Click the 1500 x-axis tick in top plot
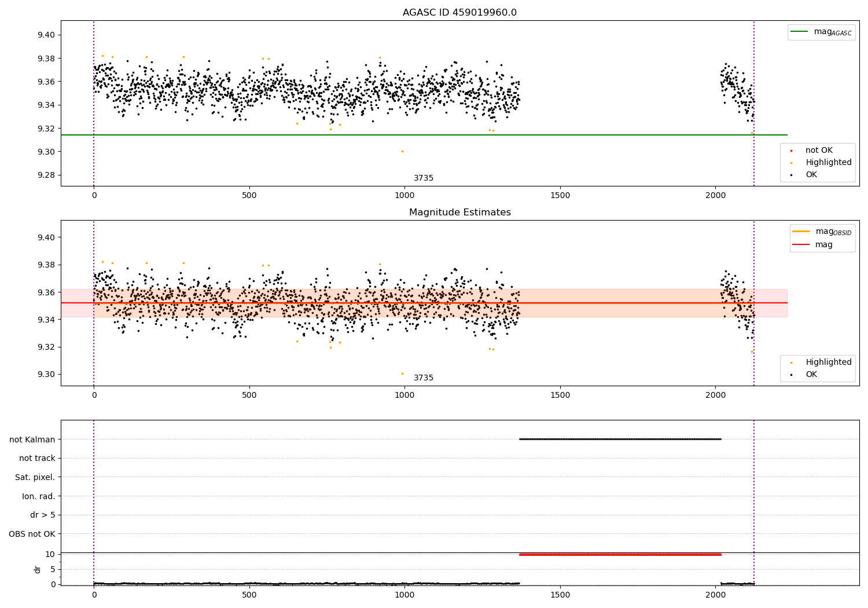This screenshot has height=608, width=868. (x=560, y=196)
